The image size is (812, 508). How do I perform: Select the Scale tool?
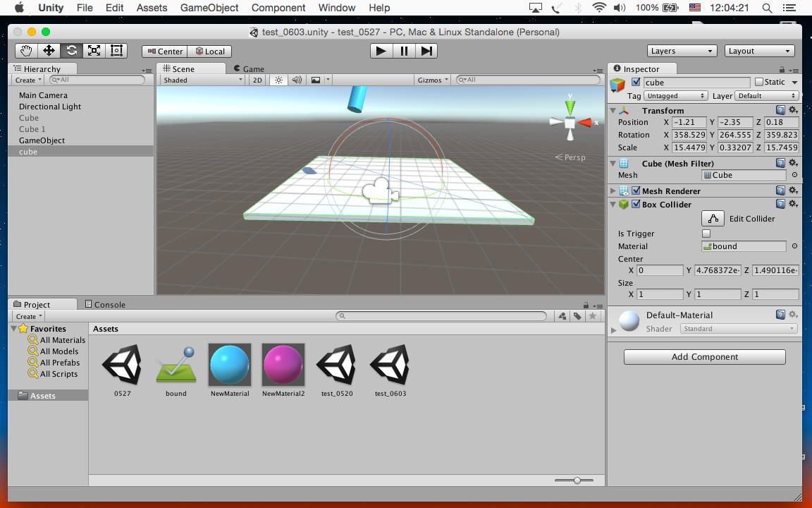pyautogui.click(x=94, y=51)
